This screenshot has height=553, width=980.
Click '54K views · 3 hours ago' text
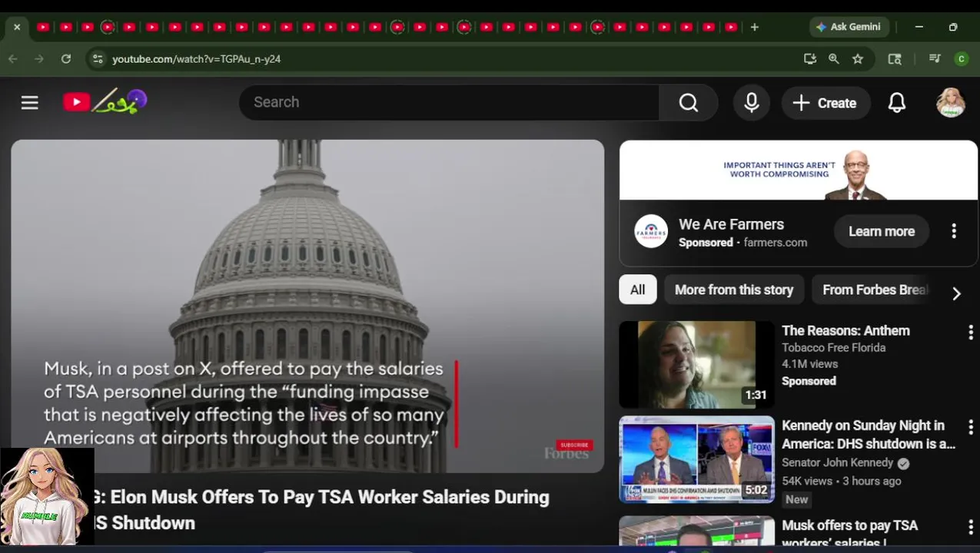click(841, 481)
